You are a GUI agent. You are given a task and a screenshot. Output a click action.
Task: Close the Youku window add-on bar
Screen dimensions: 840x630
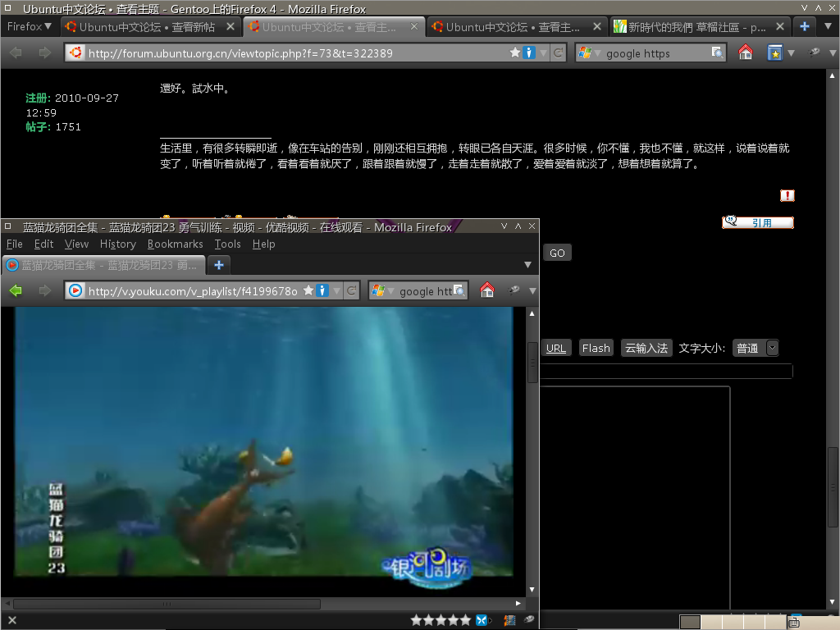pyautogui.click(x=12, y=620)
